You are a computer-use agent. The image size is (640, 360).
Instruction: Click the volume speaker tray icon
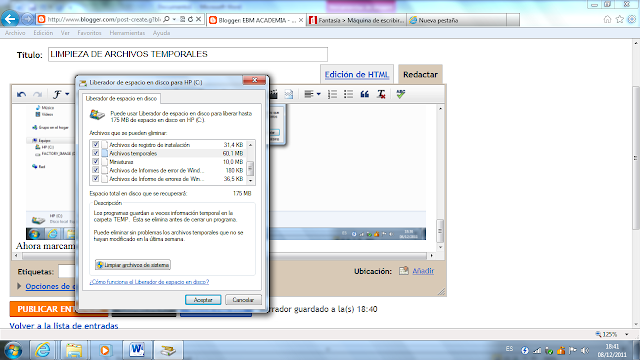(x=585, y=350)
